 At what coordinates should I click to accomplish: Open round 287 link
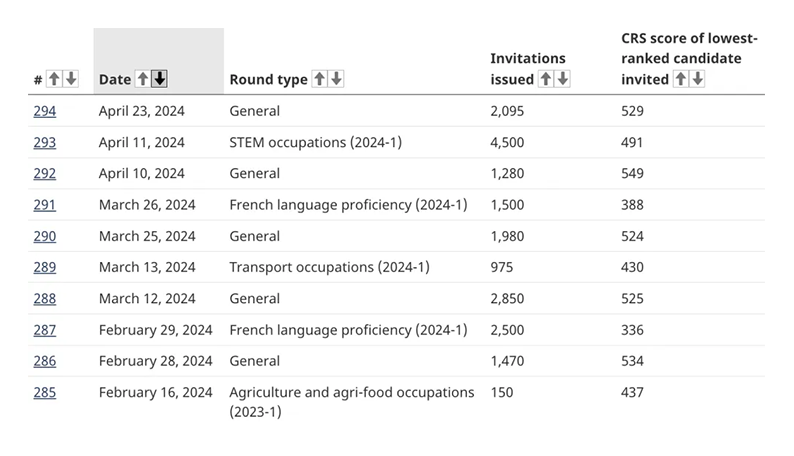(x=44, y=330)
